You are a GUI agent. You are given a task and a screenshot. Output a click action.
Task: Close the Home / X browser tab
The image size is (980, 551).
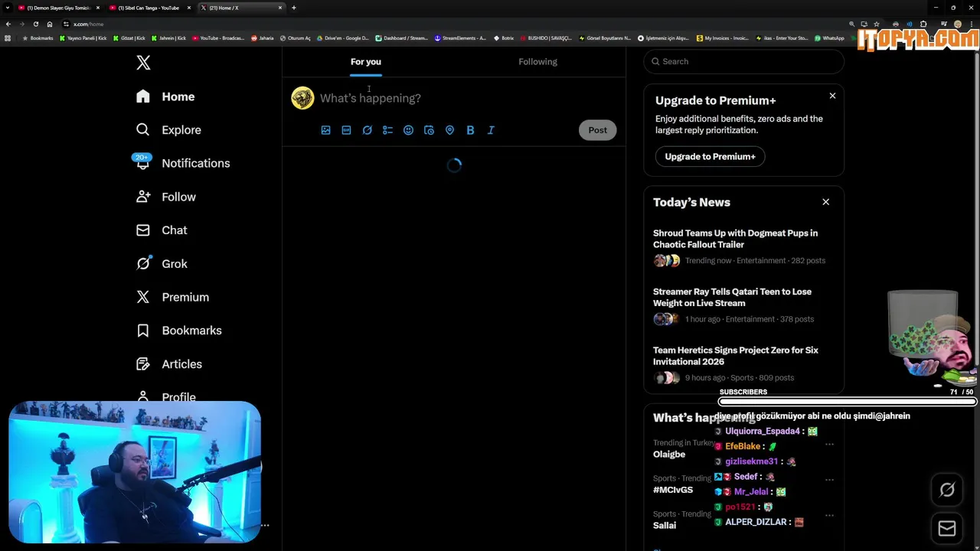pos(280,8)
